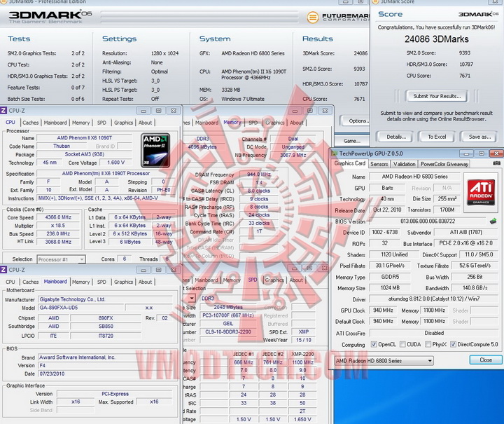This screenshot has height=424, width=504.
Task: Click the Bandwidth 140.8 GB/s field
Action: (x=475, y=287)
